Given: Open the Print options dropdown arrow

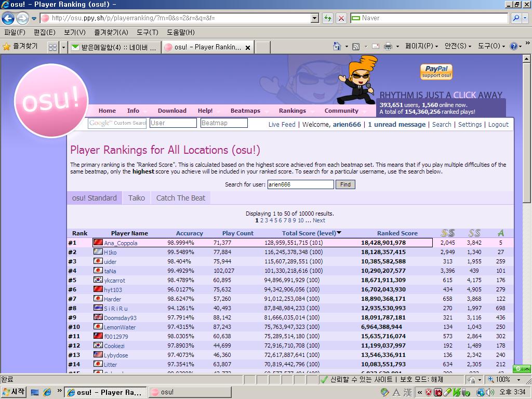Looking at the screenshot, I should 397,46.
